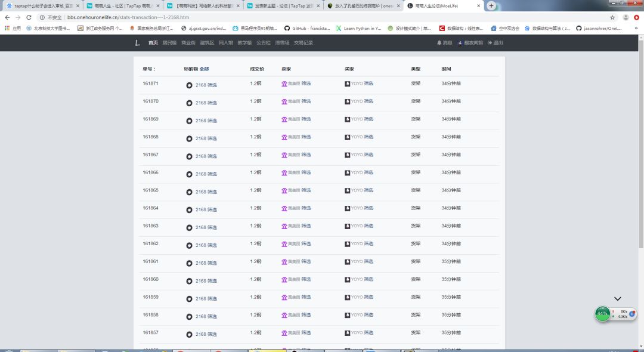This screenshot has height=352, width=644.
Task: Open the 商业街 nav menu item
Action: pyautogui.click(x=188, y=43)
